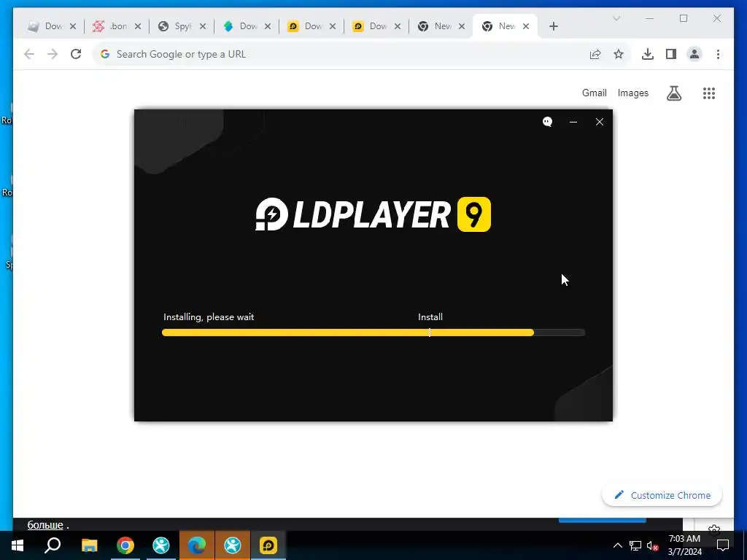Screen dimensions: 747x560
Task: Open Chrome downloads tray icon
Action: (x=648, y=54)
